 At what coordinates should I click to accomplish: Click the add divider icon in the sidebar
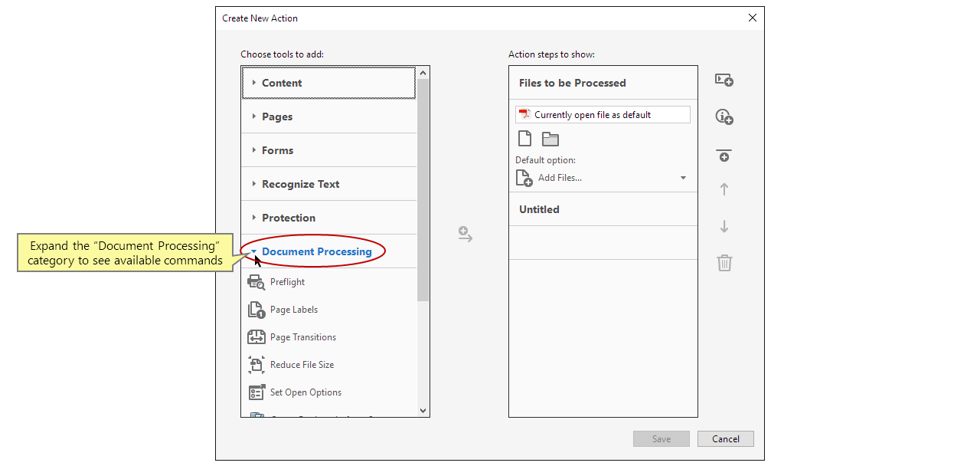724,156
